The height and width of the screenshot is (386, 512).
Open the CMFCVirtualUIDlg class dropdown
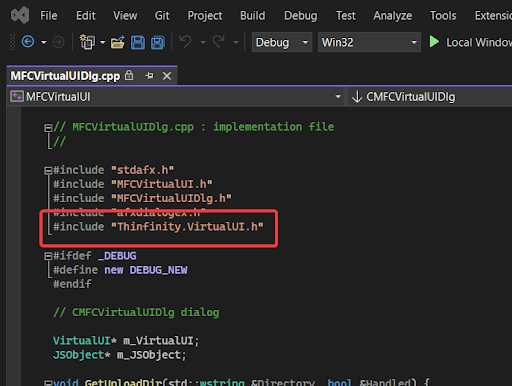(x=430, y=97)
